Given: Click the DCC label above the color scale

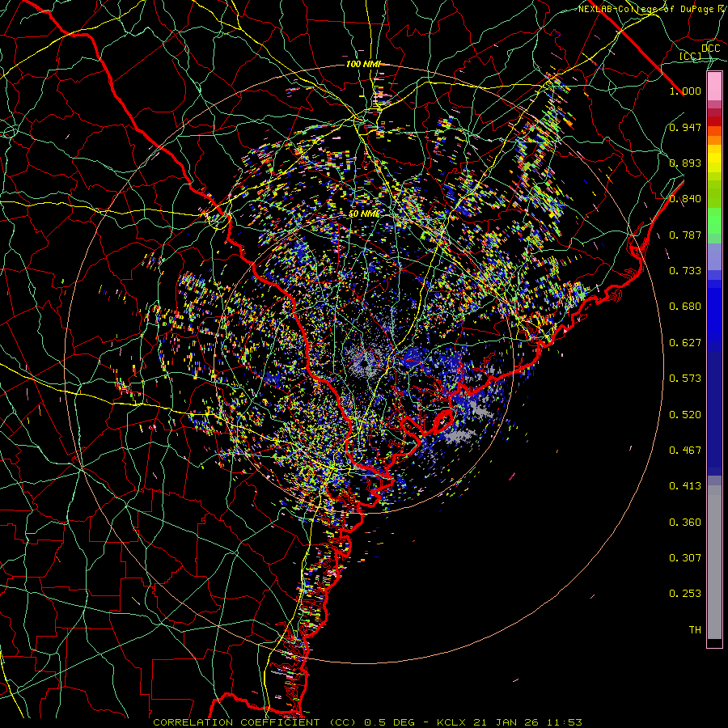Looking at the screenshot, I should [710, 48].
